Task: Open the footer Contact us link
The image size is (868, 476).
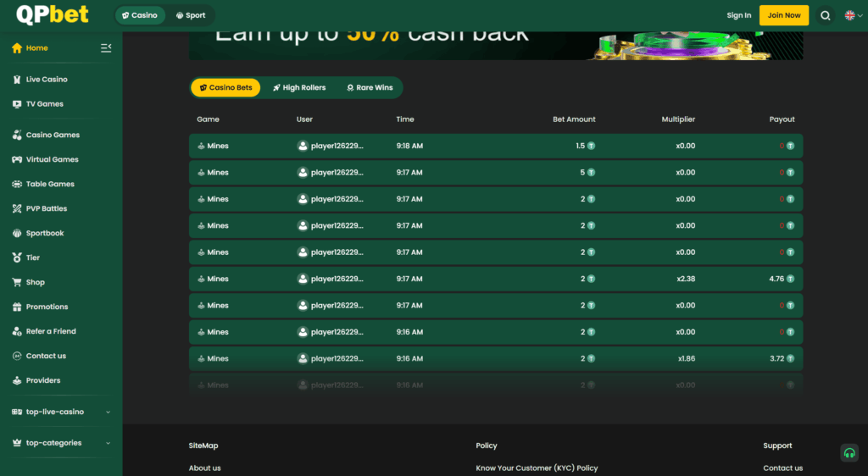Action: [x=782, y=468]
